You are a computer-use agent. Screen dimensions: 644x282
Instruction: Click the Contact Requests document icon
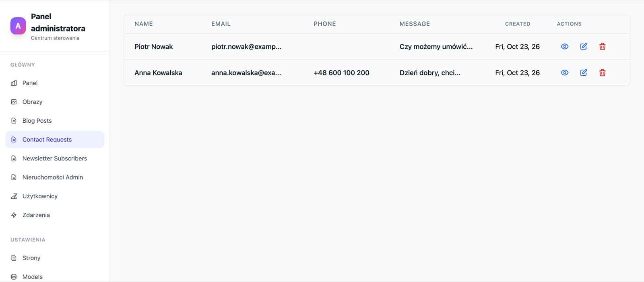14,140
